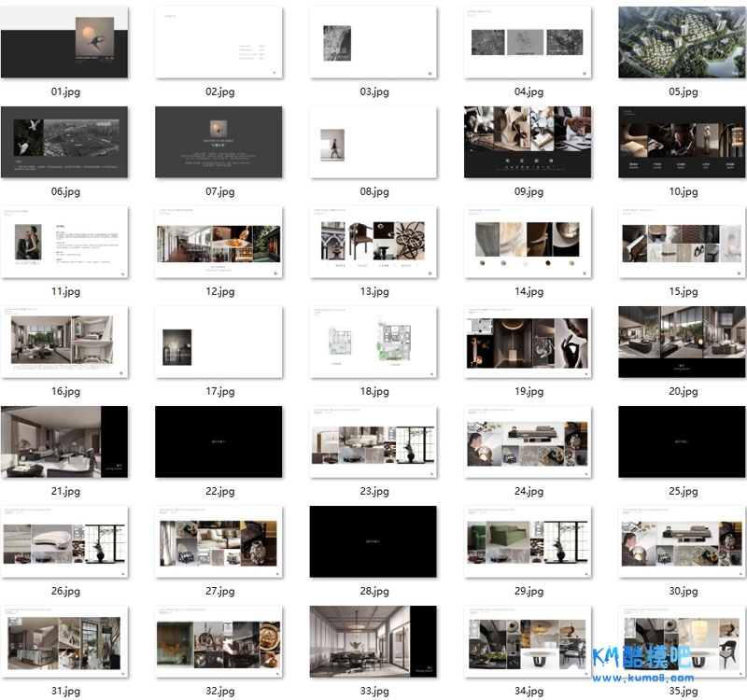Select the 07.jpg dark gray slide thumbnail
The width and height of the screenshot is (747, 700).
pos(218,142)
